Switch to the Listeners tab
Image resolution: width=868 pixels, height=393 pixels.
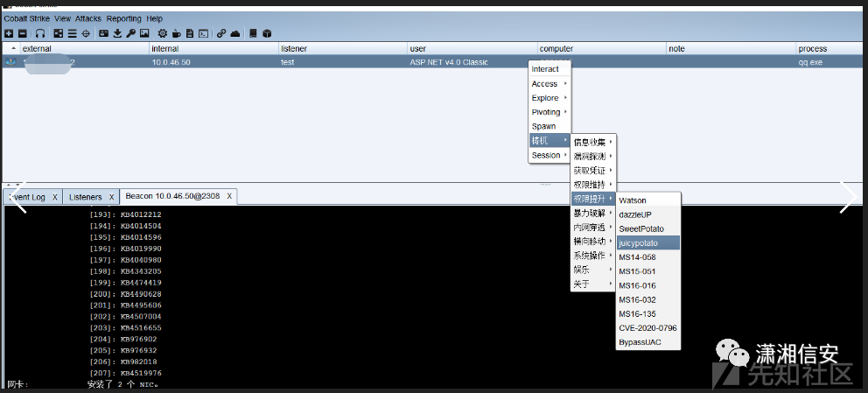pyautogui.click(x=85, y=197)
